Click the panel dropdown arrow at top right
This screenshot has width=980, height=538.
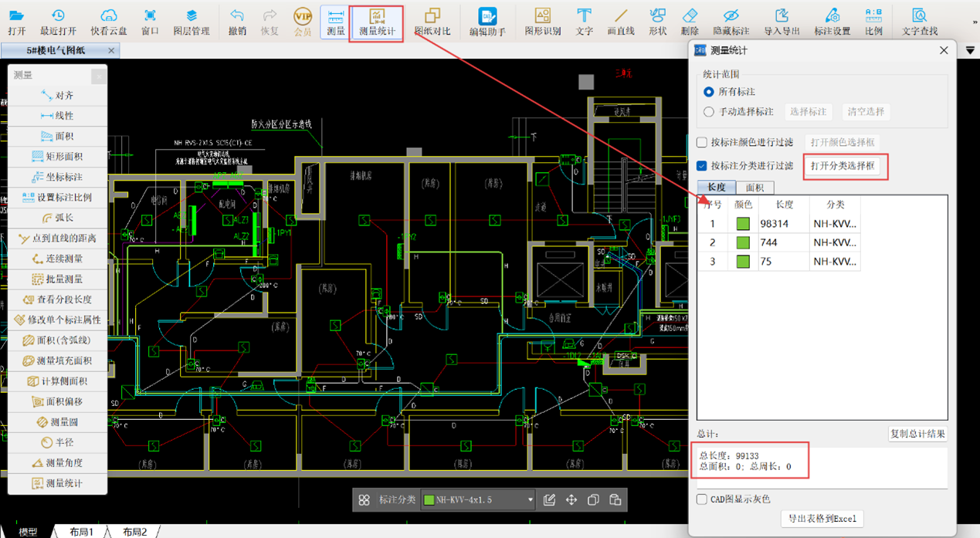point(970,50)
